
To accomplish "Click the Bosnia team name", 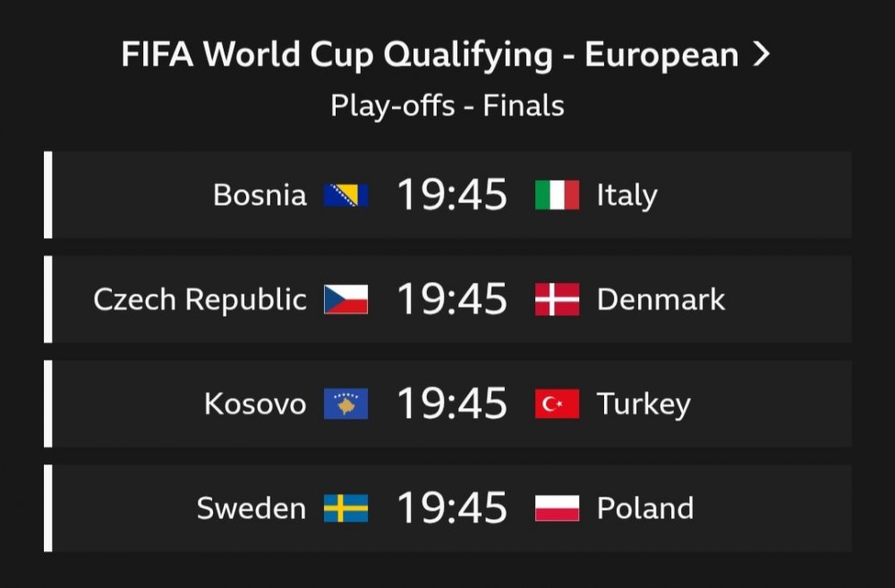I will (x=260, y=195).
